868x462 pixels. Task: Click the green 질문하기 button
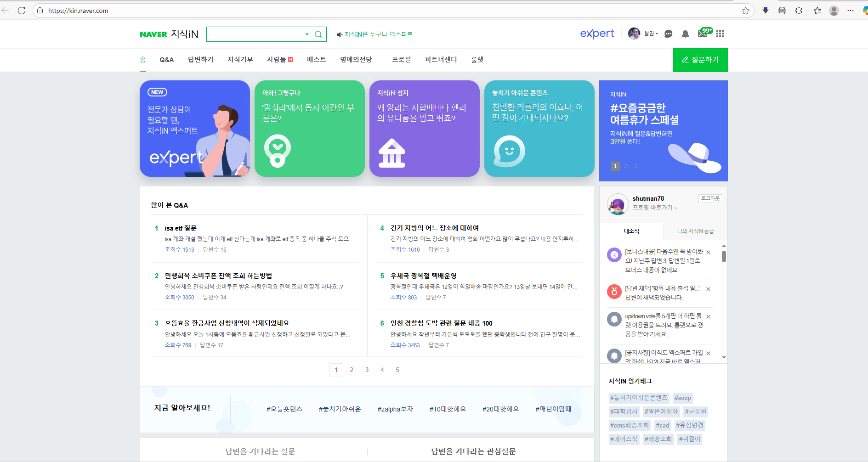tap(700, 60)
